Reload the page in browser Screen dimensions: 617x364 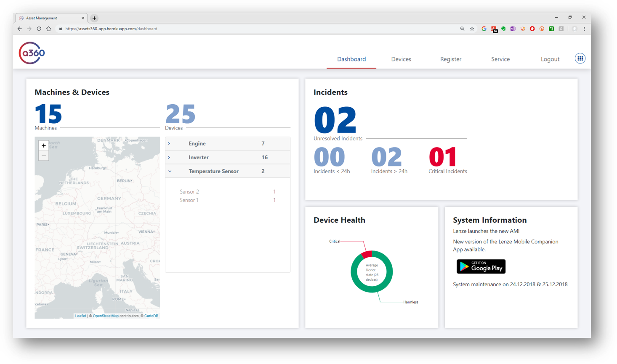coord(39,29)
